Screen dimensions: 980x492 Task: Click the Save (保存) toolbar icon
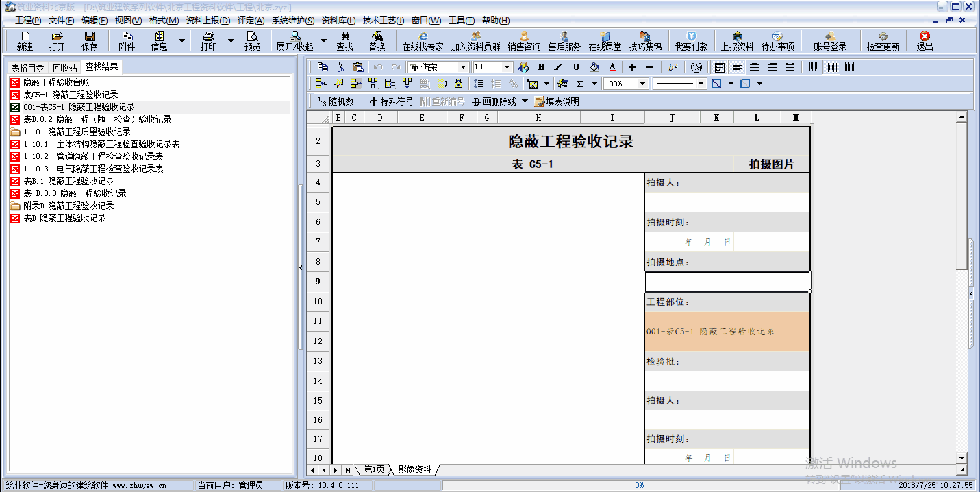(89, 41)
